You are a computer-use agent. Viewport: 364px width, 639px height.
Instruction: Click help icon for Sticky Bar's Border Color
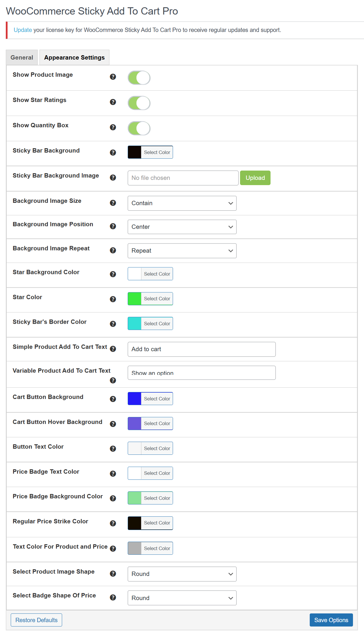[113, 324]
